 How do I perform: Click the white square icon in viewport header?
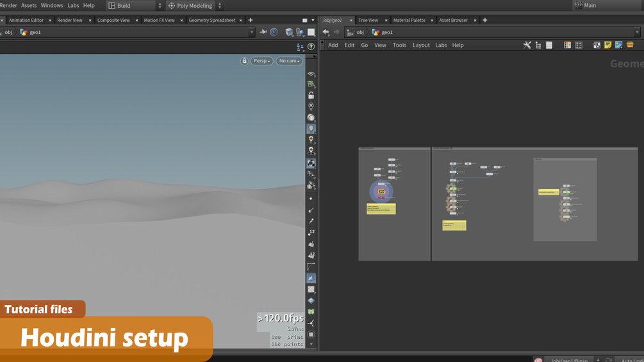tap(311, 32)
